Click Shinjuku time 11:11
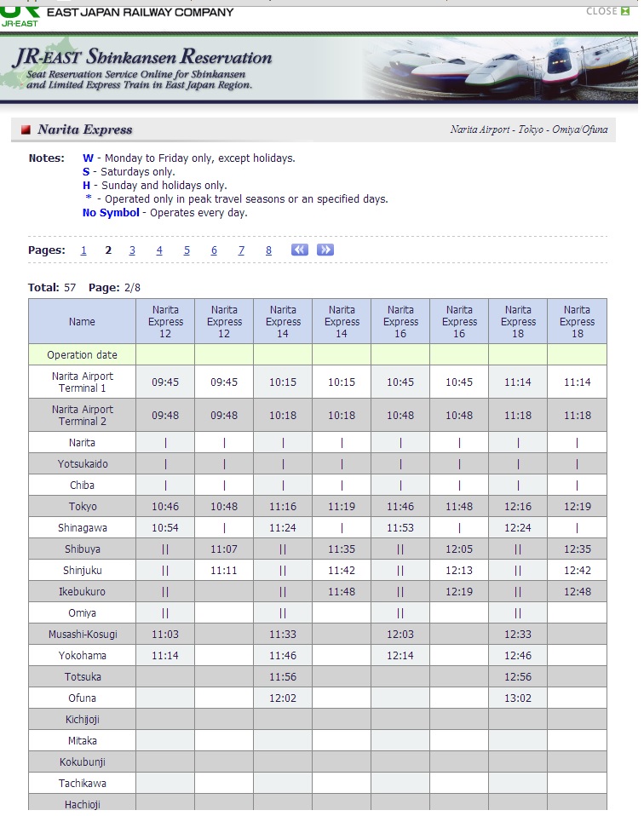The width and height of the screenshot is (644, 816). click(x=224, y=571)
